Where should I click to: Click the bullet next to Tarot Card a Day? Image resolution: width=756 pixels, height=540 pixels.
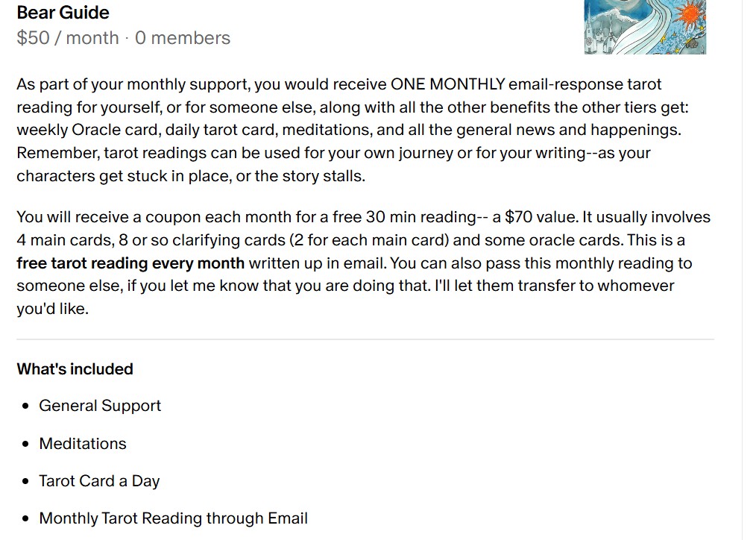26,482
